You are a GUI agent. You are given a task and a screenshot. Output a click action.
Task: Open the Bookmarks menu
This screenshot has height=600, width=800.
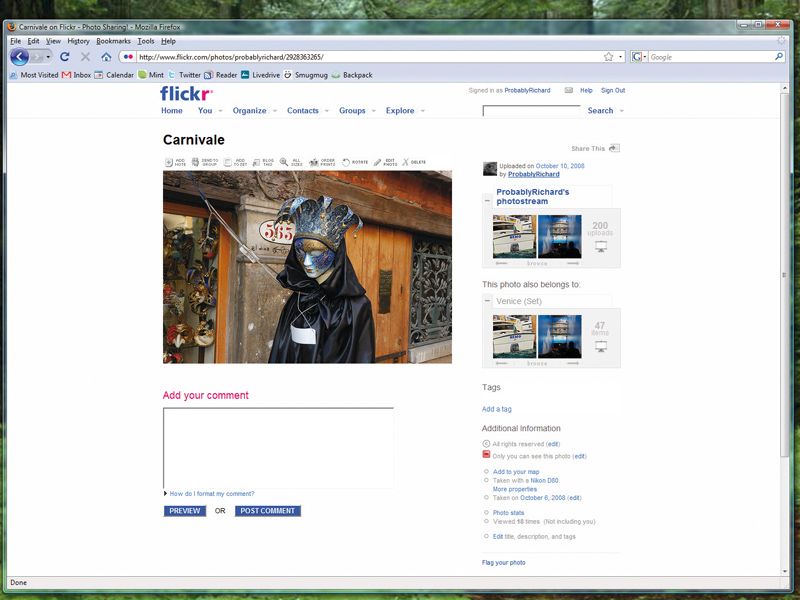(x=113, y=41)
